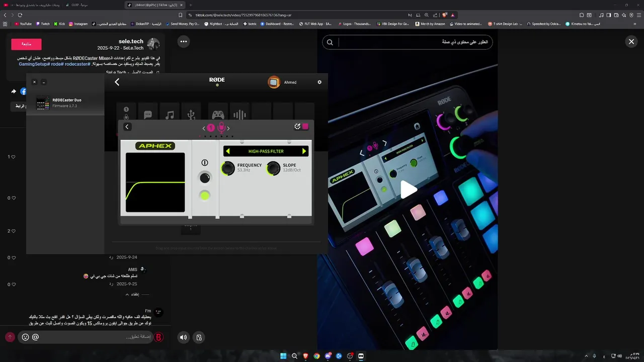Close the TikTok video viewer

coord(631,42)
